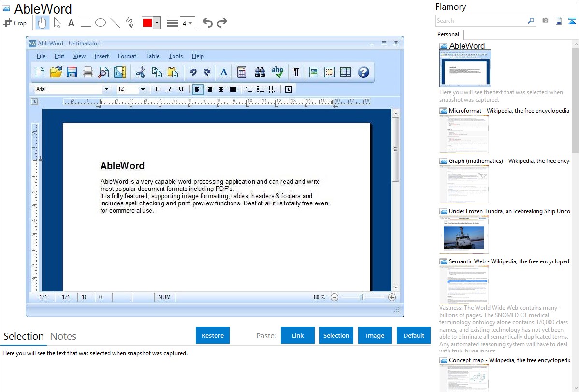Toggle bold formatting
The width and height of the screenshot is (579, 392).
tap(158, 89)
